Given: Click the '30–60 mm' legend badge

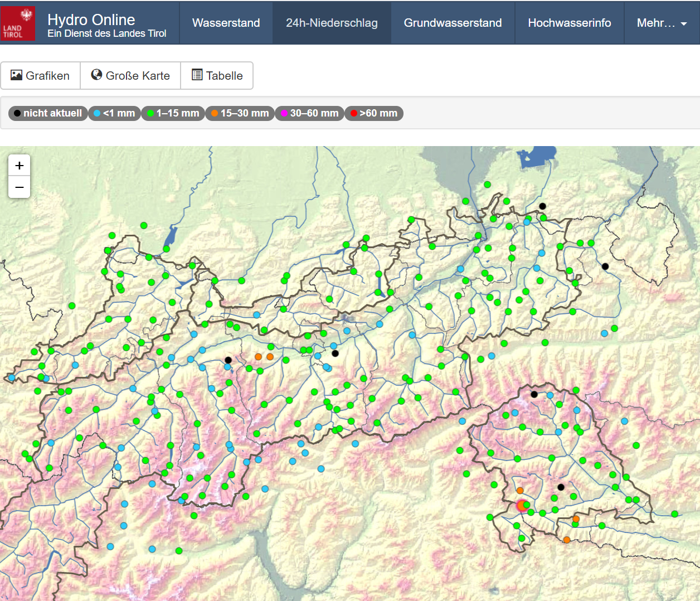Looking at the screenshot, I should pos(309,113).
